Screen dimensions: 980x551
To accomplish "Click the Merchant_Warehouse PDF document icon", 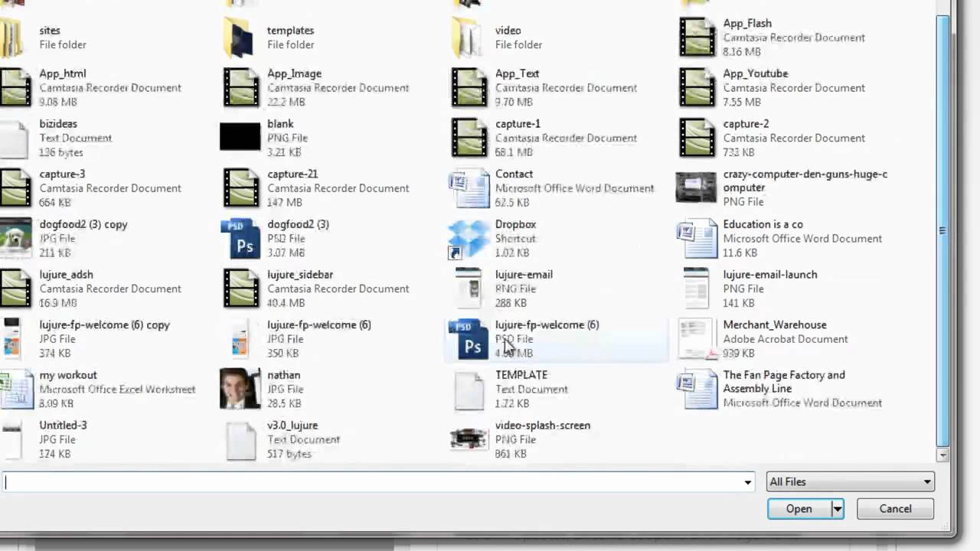I will coord(697,339).
